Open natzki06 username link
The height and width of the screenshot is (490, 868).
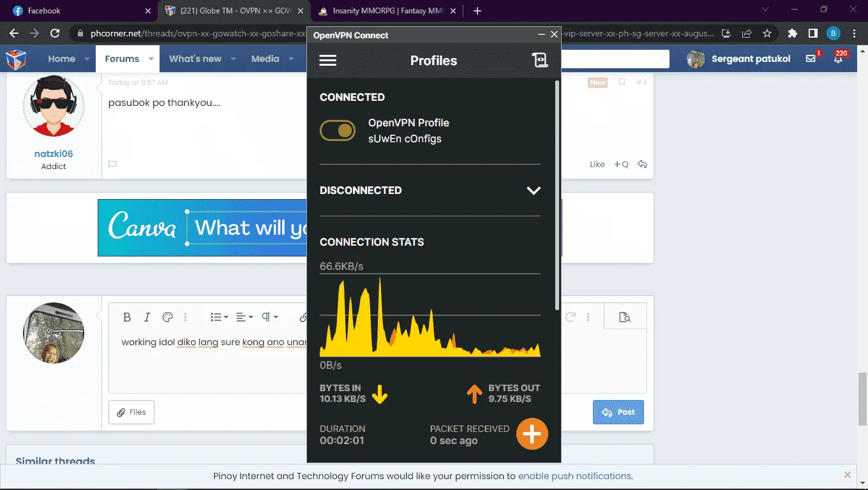[54, 154]
